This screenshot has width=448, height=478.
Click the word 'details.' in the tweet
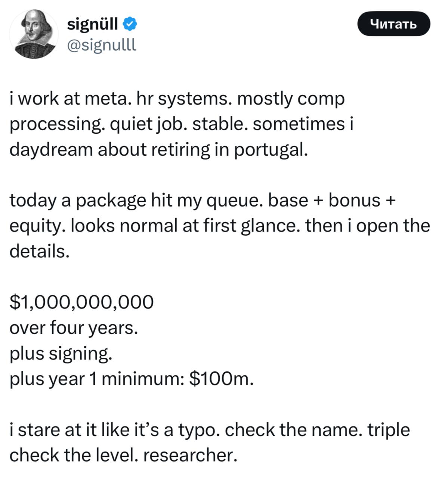click(x=40, y=251)
